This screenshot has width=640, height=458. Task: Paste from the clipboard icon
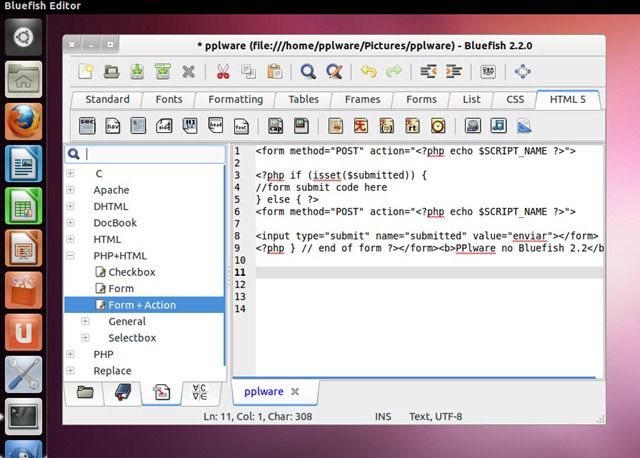275,71
